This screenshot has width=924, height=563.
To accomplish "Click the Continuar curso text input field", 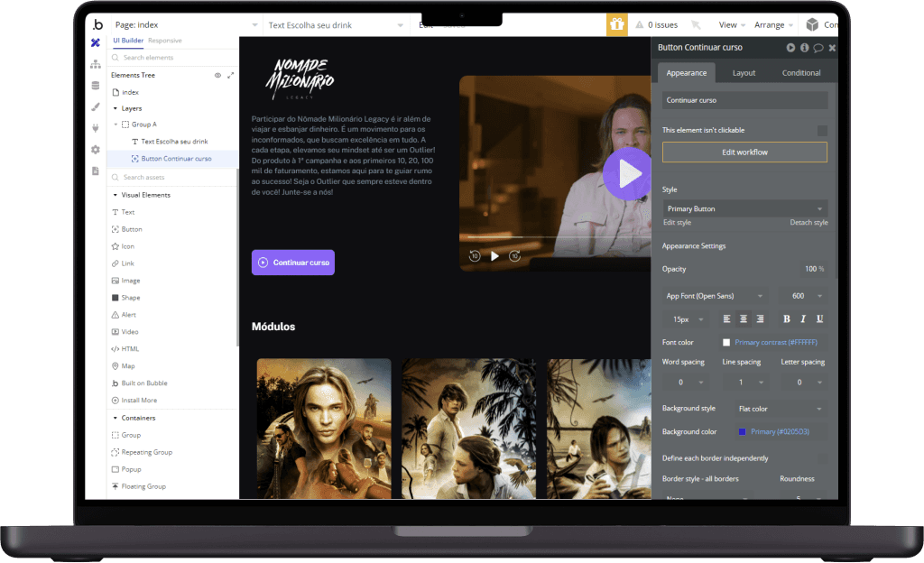I will (744, 100).
